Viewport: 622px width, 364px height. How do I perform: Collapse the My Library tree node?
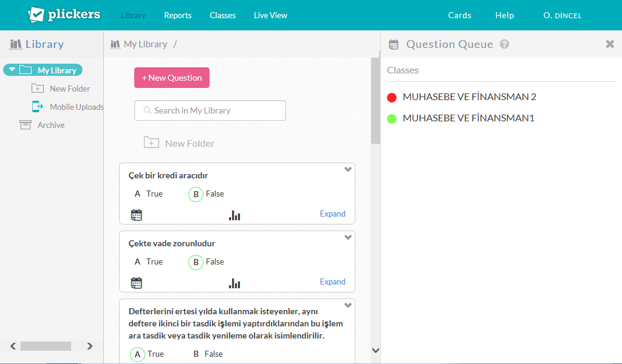point(12,70)
